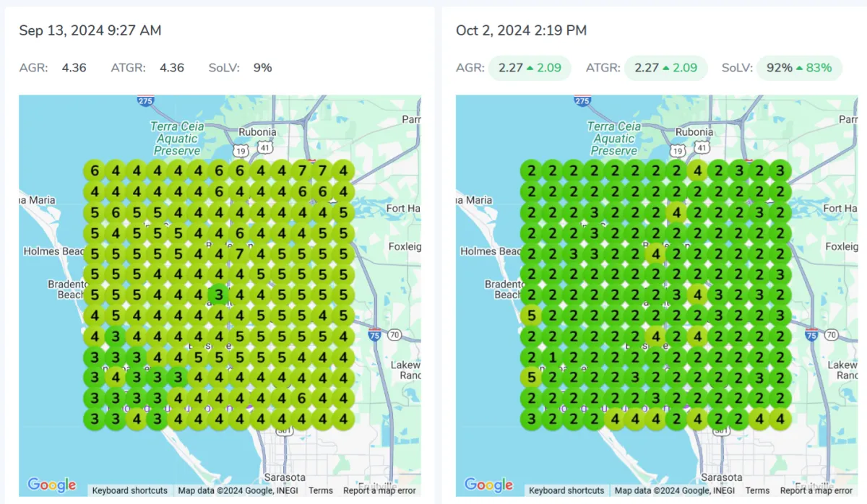Select the upper 5 pin on the Oct 2 map
This screenshot has height=504, width=867.
click(x=530, y=316)
